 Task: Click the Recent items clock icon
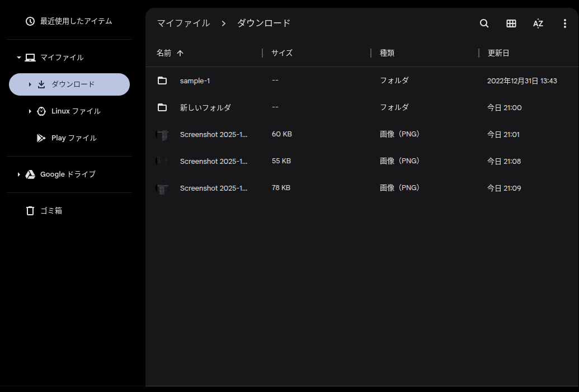point(30,21)
